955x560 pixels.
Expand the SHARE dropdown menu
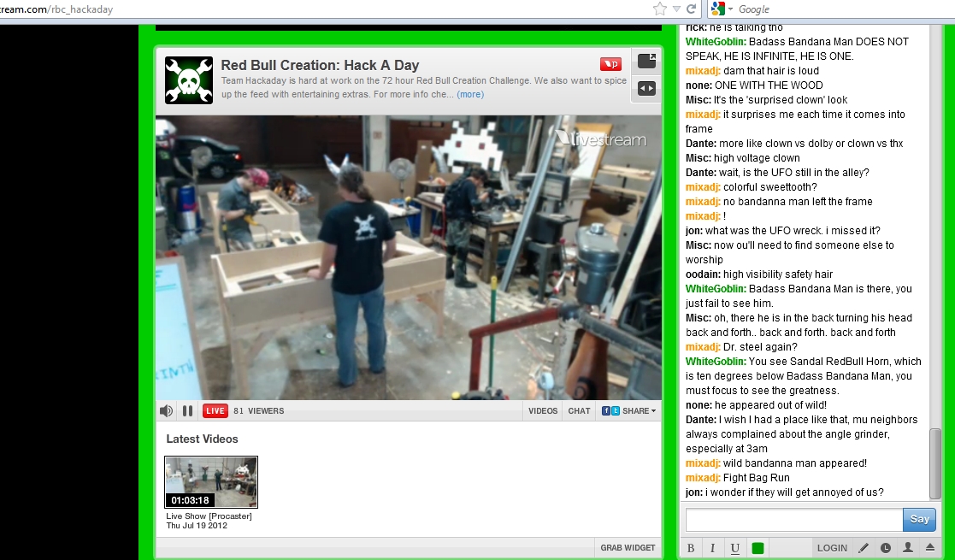pyautogui.click(x=630, y=411)
